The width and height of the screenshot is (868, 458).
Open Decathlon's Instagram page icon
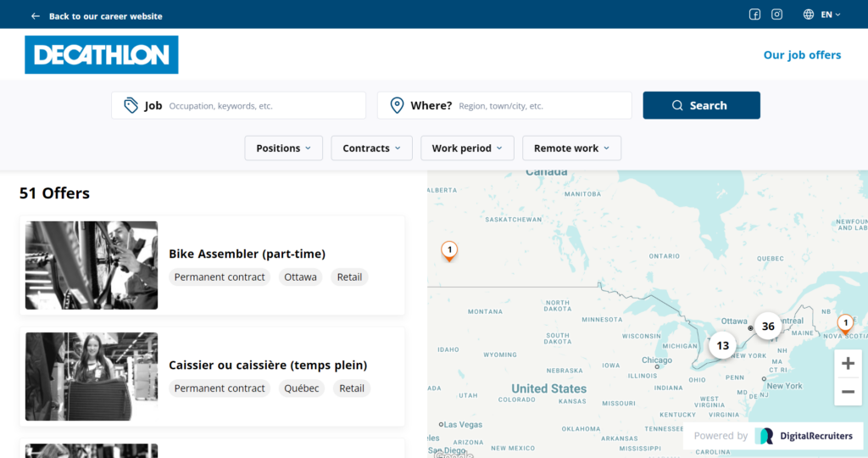[776, 14]
